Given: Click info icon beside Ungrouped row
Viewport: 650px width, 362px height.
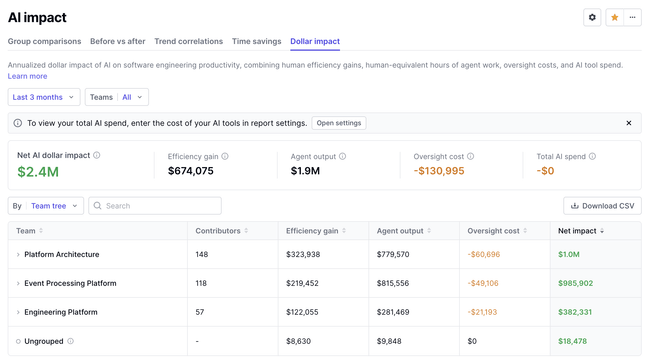Looking at the screenshot, I should 70,341.
